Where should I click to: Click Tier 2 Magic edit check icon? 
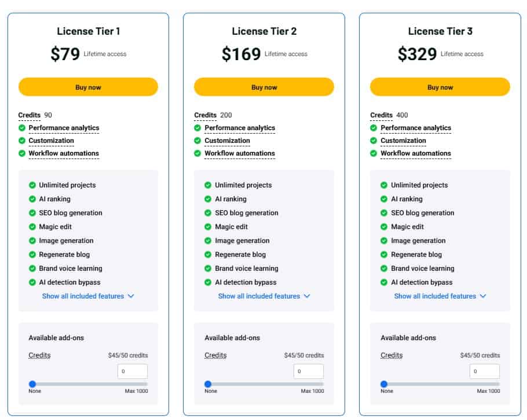pyautogui.click(x=208, y=227)
